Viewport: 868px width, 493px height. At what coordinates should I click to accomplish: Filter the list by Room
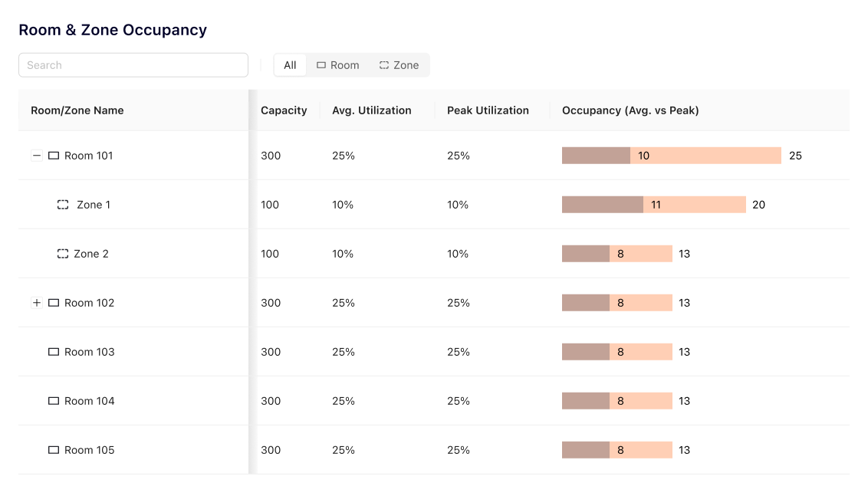[338, 65]
